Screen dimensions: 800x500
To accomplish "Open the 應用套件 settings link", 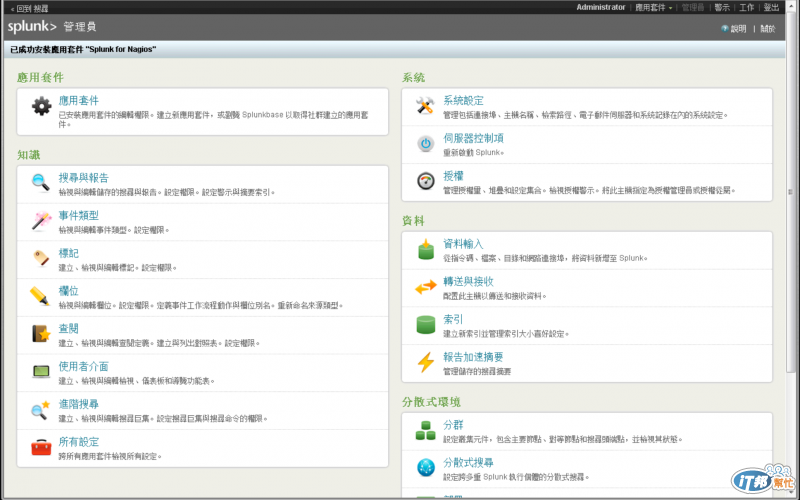I will coord(78,101).
